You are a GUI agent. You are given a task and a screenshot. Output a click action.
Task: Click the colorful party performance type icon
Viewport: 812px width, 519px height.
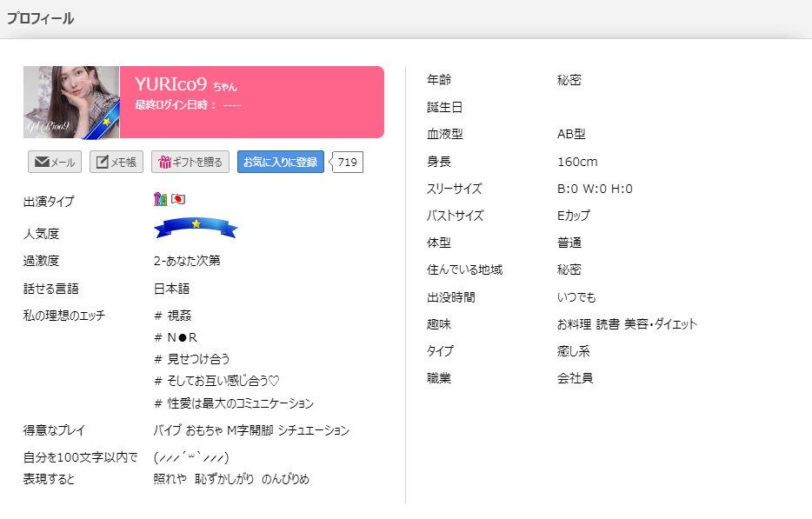161,199
